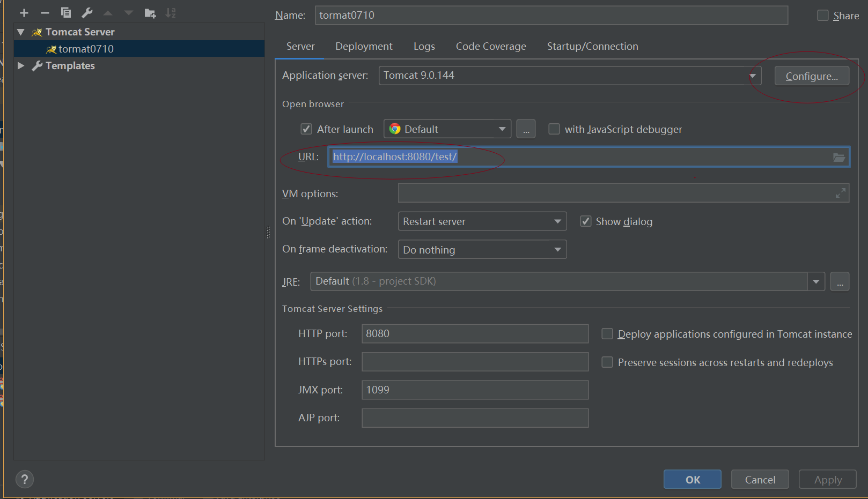This screenshot has height=499, width=868.
Task: Open the Application server dropdown
Action: [x=753, y=75]
